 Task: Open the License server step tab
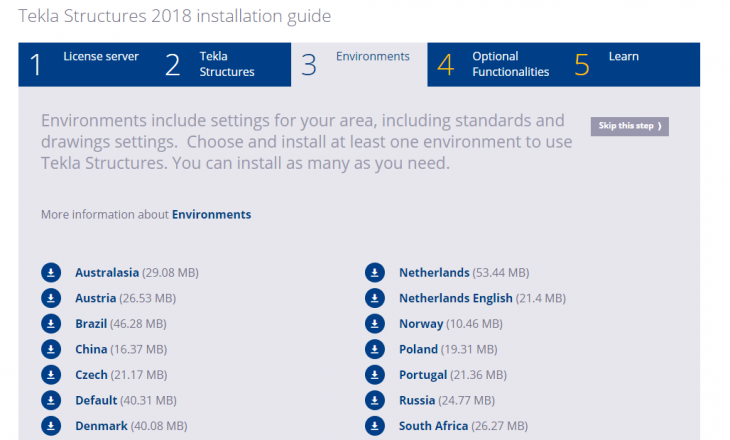[86, 64]
